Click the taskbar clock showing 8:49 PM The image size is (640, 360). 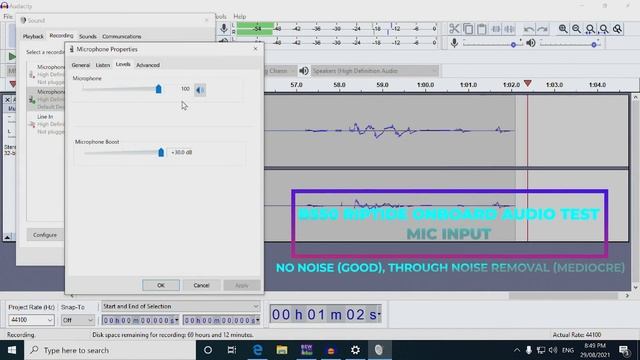pyautogui.click(x=595, y=350)
